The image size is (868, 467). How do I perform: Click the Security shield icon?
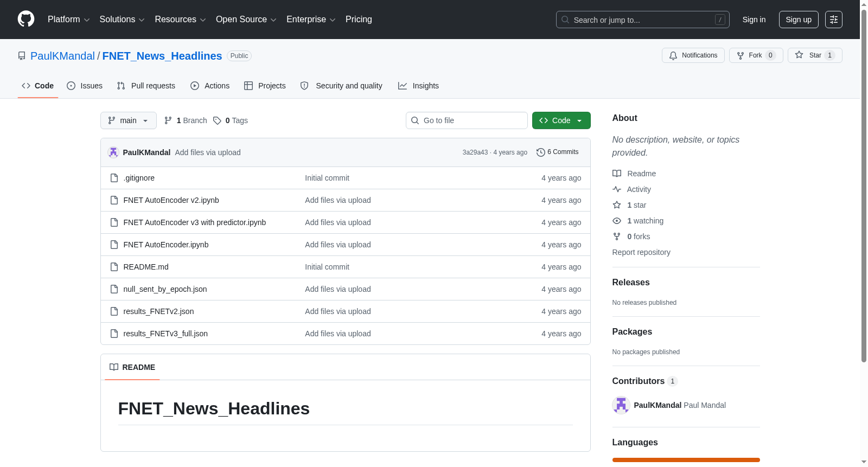(x=304, y=86)
